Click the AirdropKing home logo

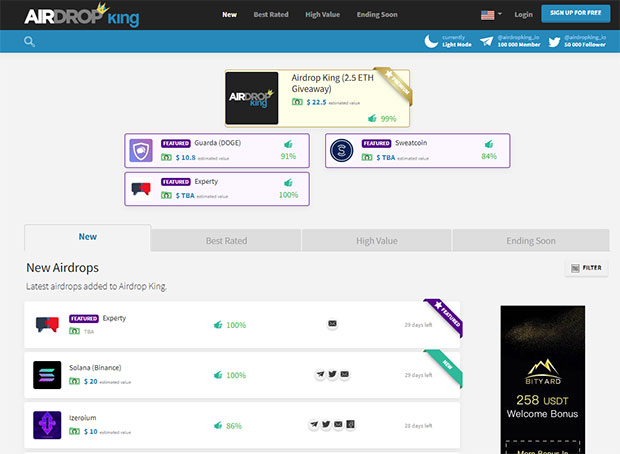coord(82,16)
